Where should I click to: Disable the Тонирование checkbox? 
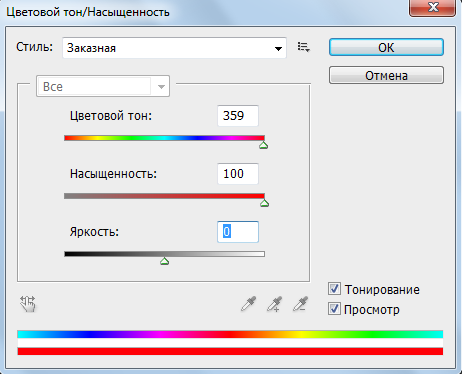[x=334, y=289]
